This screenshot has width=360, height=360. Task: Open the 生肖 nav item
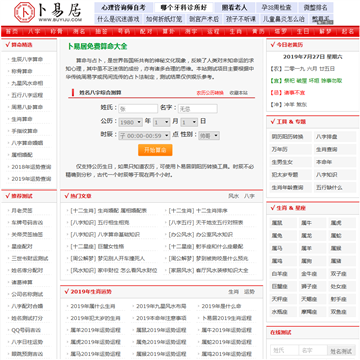(235, 32)
